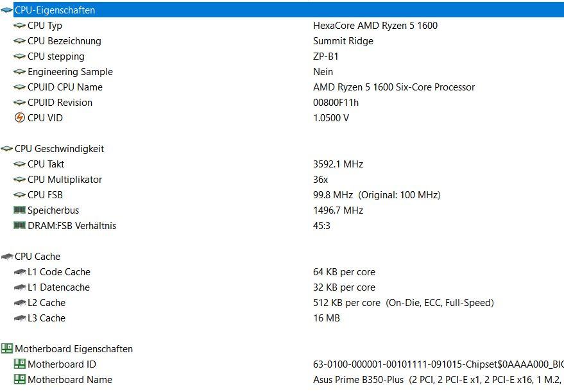Click the value Summit Ridge

(343, 41)
